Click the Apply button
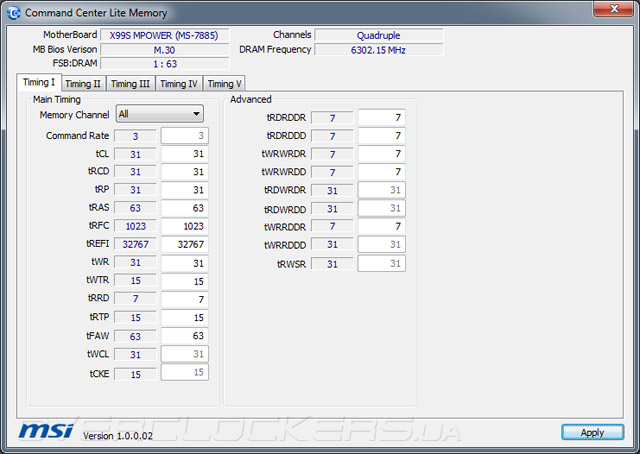The width and height of the screenshot is (640, 454). (592, 432)
